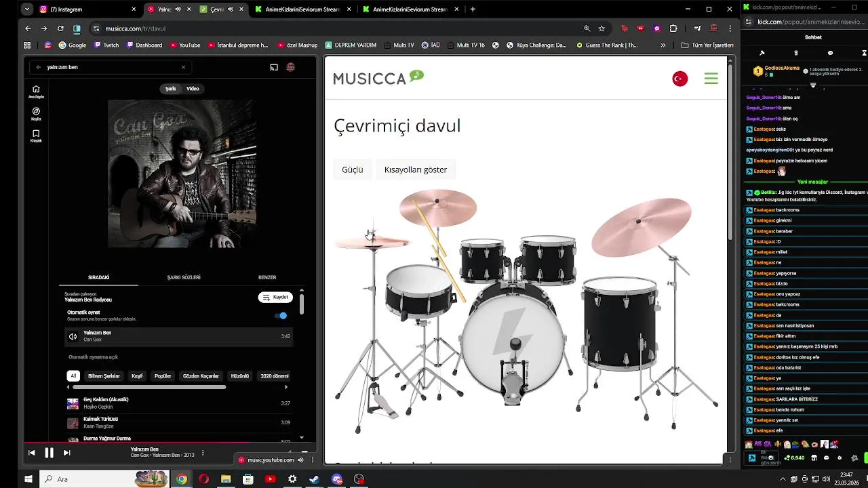Select the Gözden Kaçanlar filter chip
The width and height of the screenshot is (868, 488).
click(201, 375)
